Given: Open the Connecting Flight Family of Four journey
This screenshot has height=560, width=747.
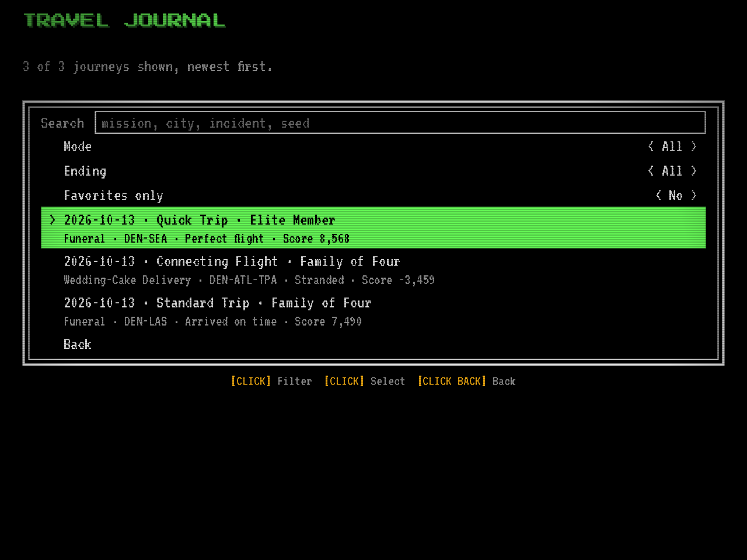Looking at the screenshot, I should click(373, 269).
